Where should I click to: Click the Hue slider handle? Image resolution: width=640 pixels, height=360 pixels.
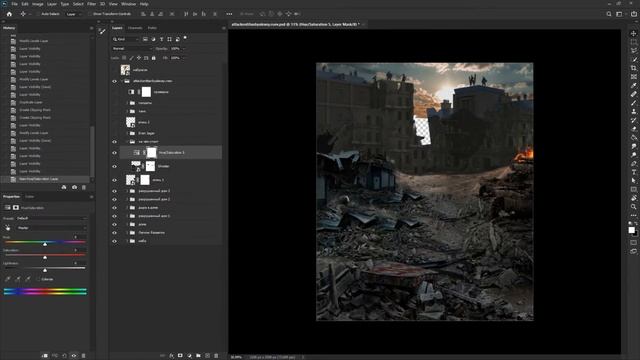45,244
